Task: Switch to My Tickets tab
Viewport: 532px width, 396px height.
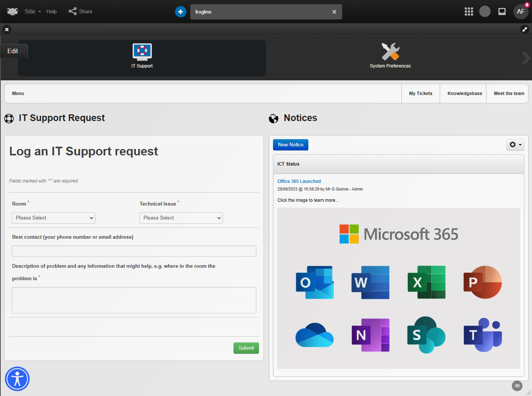Action: (x=421, y=94)
